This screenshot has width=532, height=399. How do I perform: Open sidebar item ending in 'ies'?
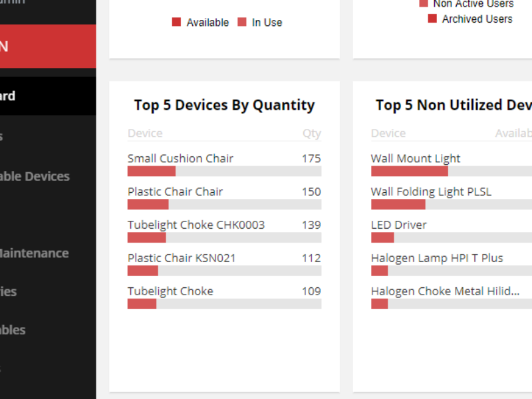(x=48, y=291)
